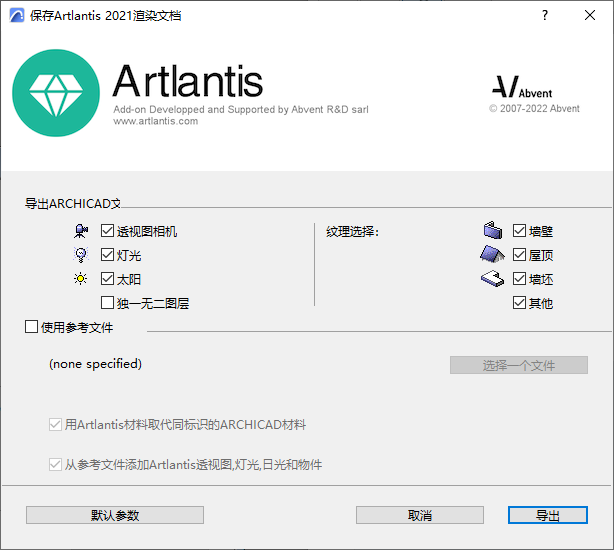Click © 2007-2022 Abvent copyright text
This screenshot has height=550, width=614.
click(x=534, y=108)
